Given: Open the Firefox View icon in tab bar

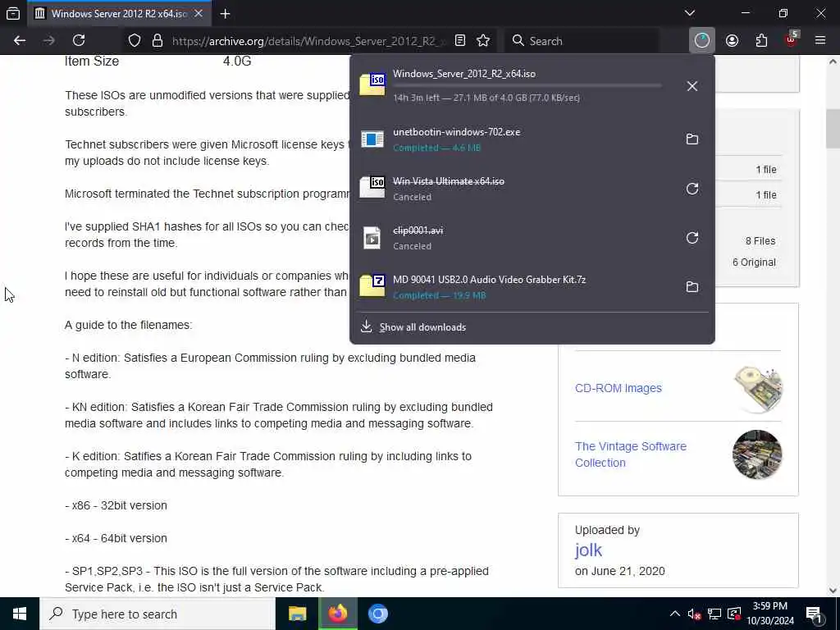Looking at the screenshot, I should [13, 13].
